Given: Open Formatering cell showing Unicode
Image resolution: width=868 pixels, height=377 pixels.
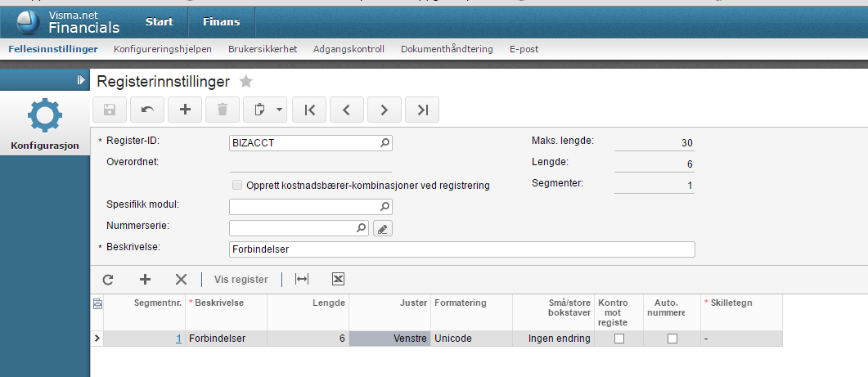Looking at the screenshot, I should pyautogui.click(x=472, y=339).
